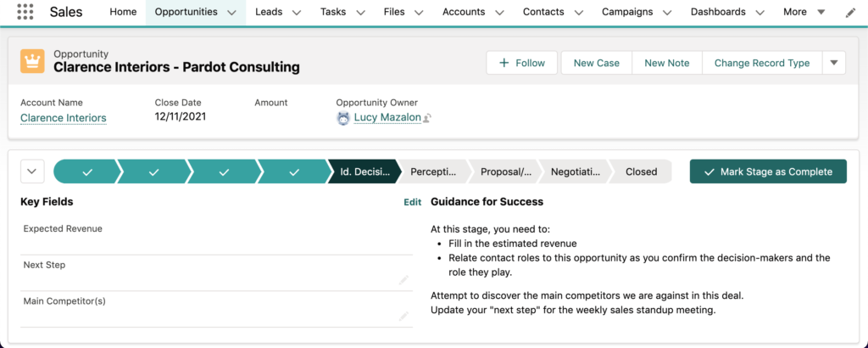The width and height of the screenshot is (868, 348).
Task: Select the first completed stage in path
Action: [x=87, y=171]
